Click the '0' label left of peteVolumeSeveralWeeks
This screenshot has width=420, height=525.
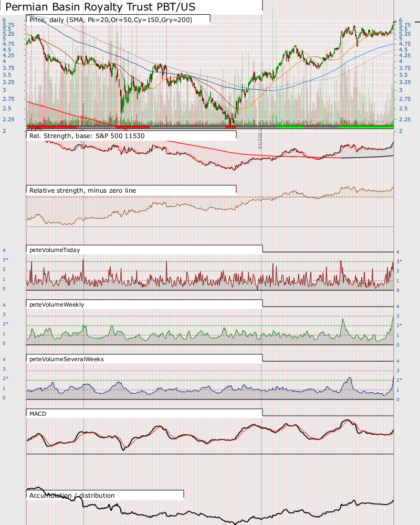tap(4, 398)
